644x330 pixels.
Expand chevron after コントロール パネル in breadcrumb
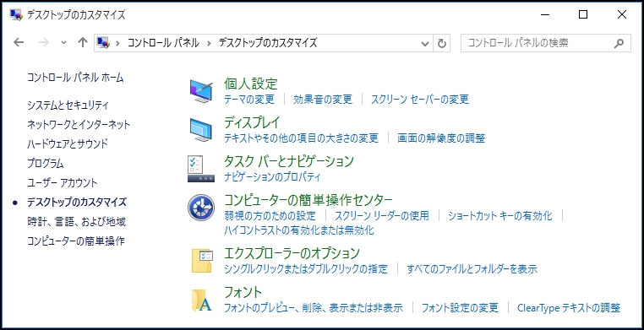(x=210, y=43)
